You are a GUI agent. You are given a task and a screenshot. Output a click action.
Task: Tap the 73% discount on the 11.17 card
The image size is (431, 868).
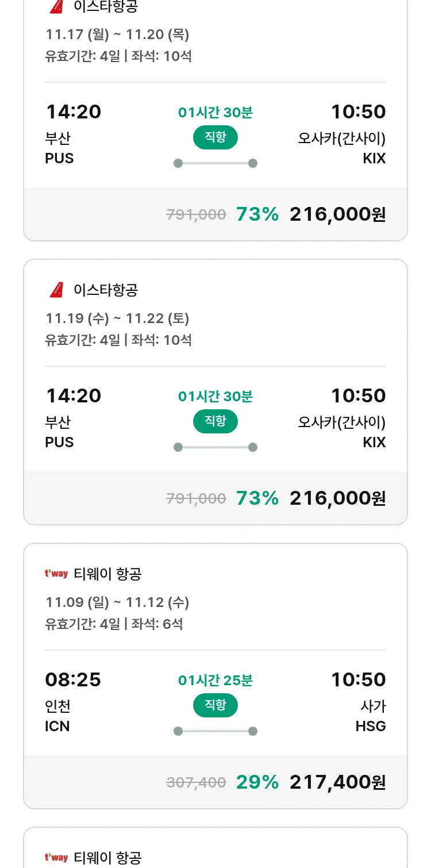tap(257, 214)
